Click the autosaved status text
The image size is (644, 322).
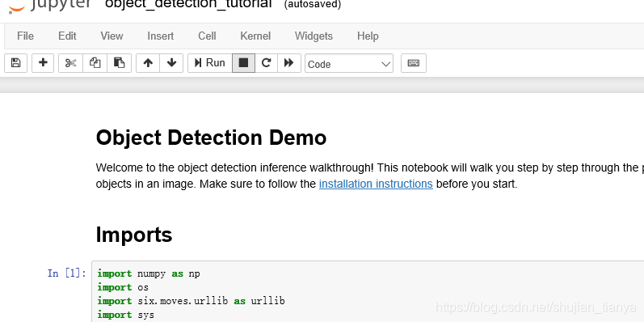312,5
